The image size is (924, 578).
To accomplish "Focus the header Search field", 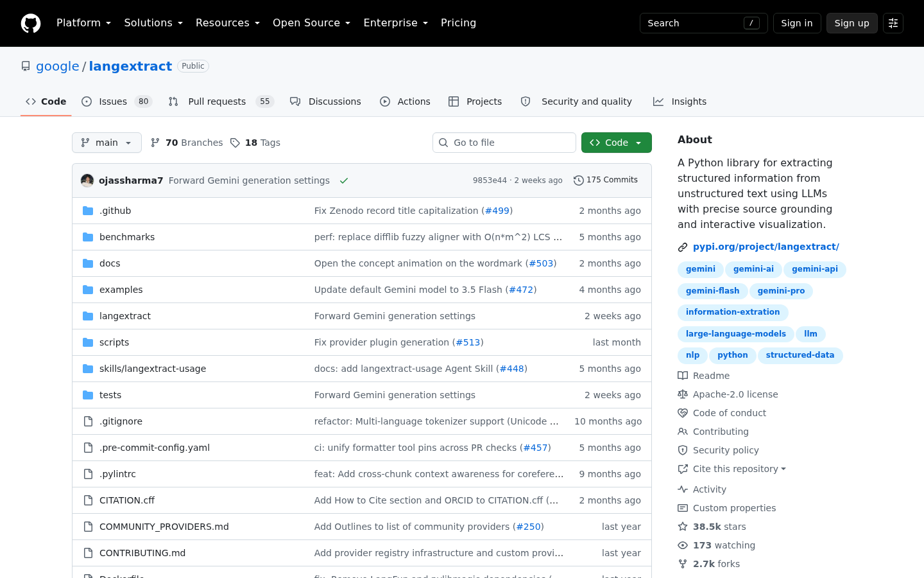I will click(704, 23).
